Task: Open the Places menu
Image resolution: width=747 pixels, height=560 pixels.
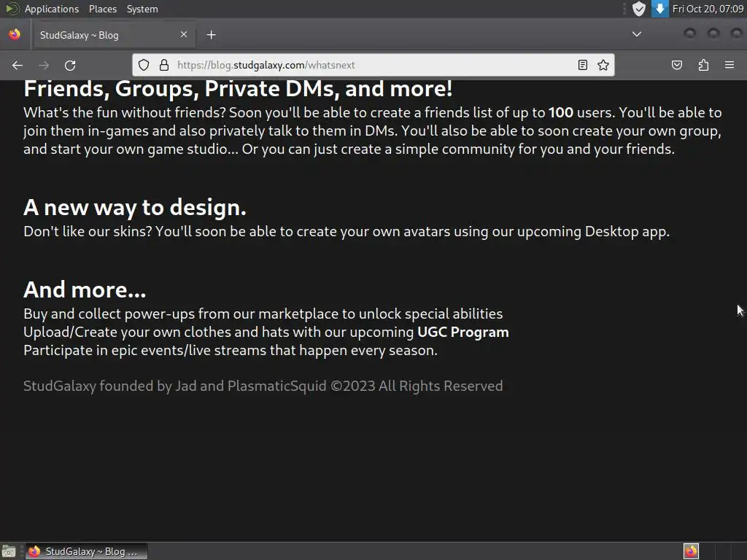Action: click(103, 9)
